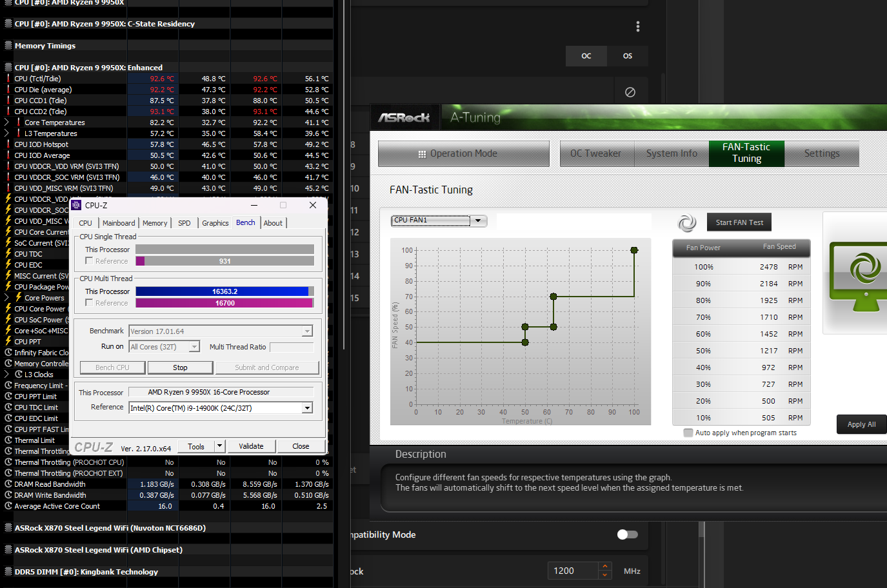Click the AMD Chipset section icon
The height and width of the screenshot is (588, 887).
(x=8, y=549)
